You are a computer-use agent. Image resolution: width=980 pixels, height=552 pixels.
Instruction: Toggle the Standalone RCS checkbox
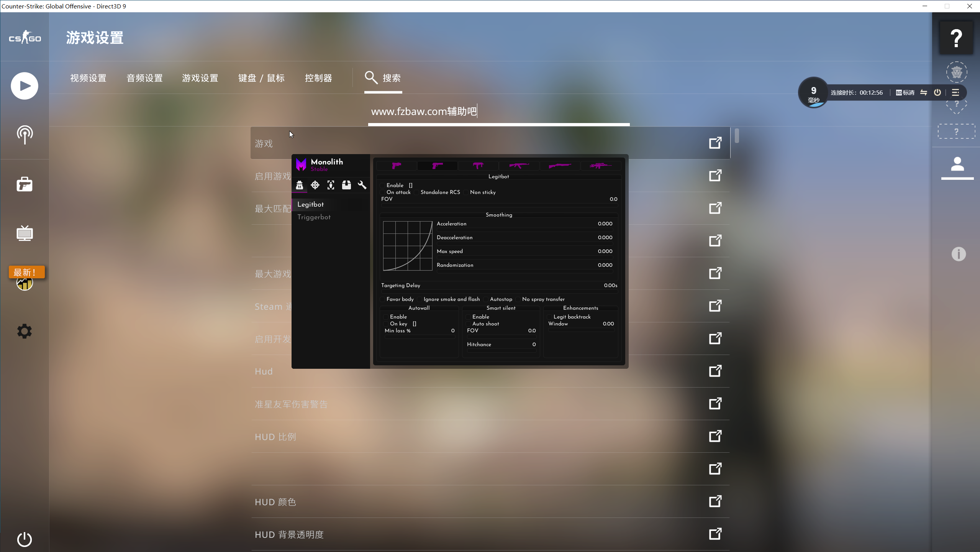pyautogui.click(x=416, y=192)
